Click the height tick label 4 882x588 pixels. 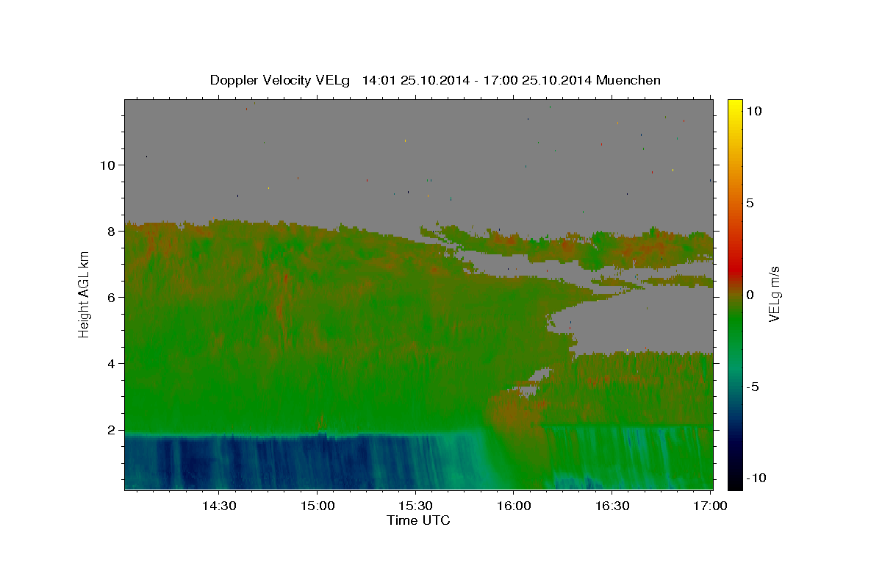pos(111,364)
